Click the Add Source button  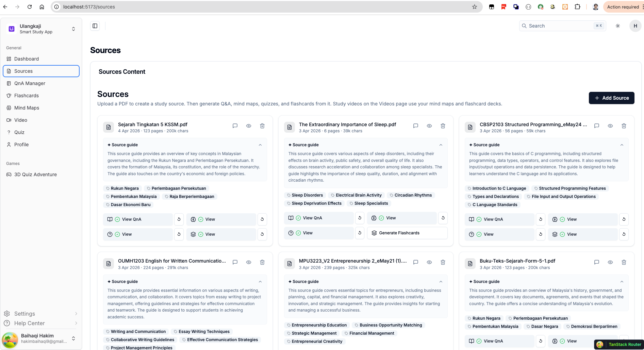tap(611, 98)
